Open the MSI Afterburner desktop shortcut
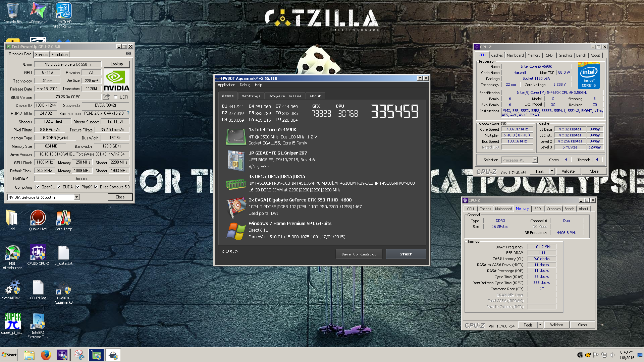This screenshot has height=362, width=644. [x=12, y=257]
